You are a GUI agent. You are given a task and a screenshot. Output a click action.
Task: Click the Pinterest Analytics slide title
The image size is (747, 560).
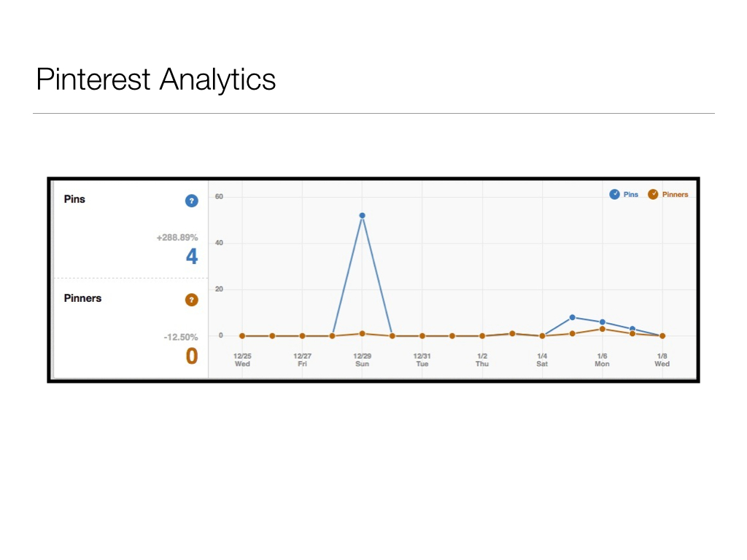point(156,79)
